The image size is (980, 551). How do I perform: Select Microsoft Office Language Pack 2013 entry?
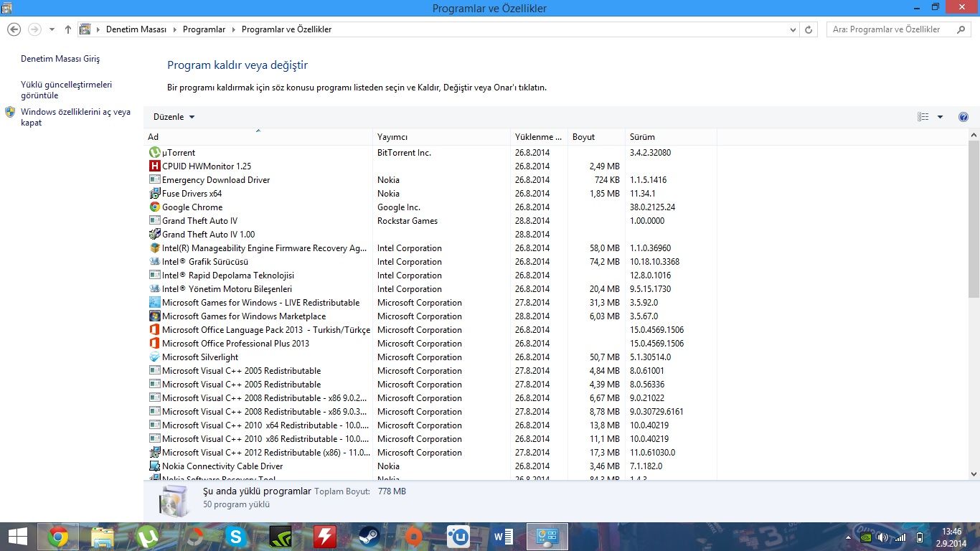point(432,330)
